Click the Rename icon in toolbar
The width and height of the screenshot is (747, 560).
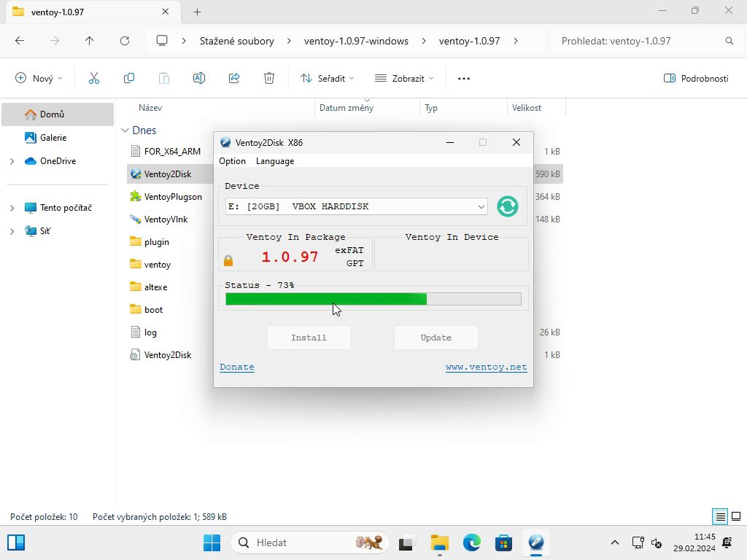click(x=198, y=78)
